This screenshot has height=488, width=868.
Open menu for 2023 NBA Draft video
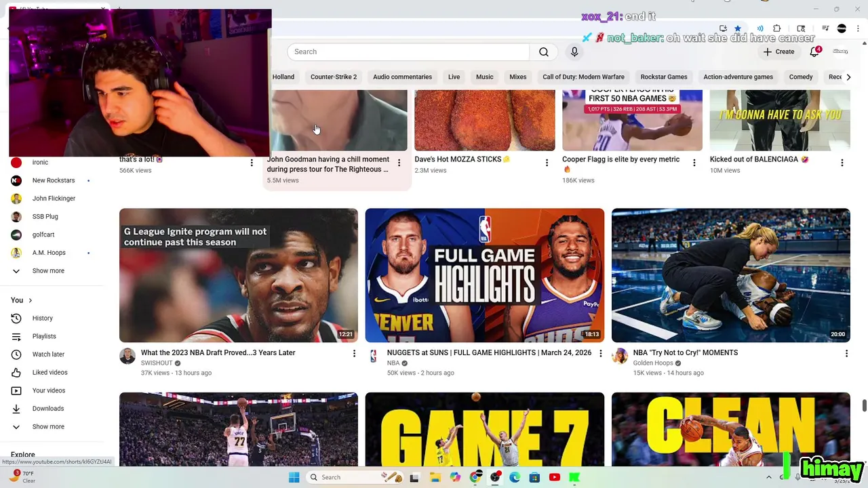tap(353, 353)
